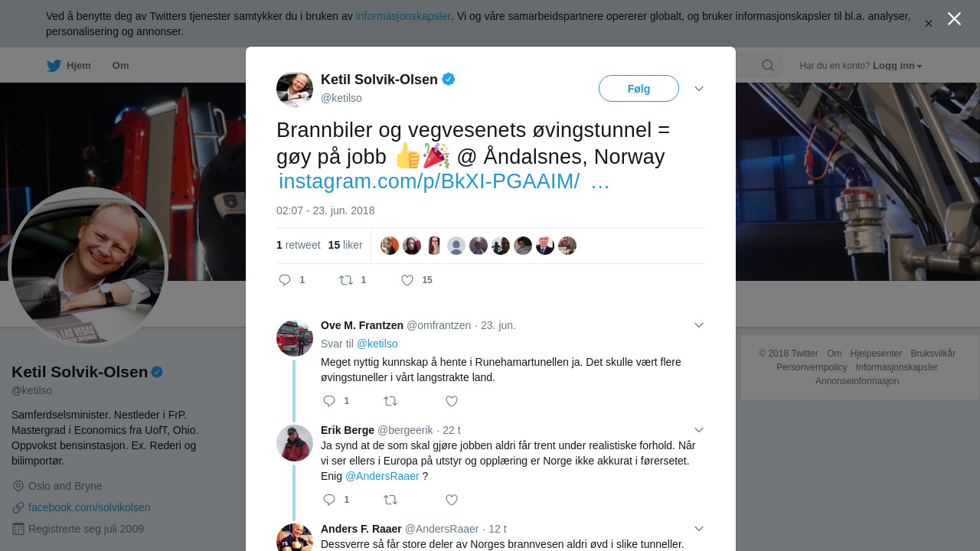980x551 pixels.
Task: Open the Twitter bird Hjem home link
Action: 69,66
